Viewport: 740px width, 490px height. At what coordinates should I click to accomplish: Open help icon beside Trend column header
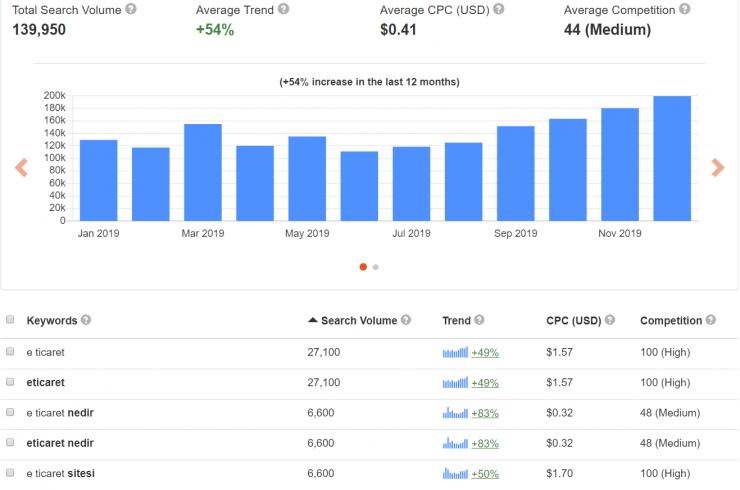coord(479,320)
